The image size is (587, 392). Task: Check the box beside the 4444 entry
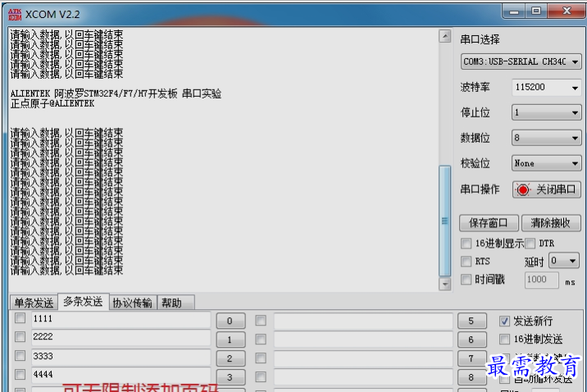[20, 374]
